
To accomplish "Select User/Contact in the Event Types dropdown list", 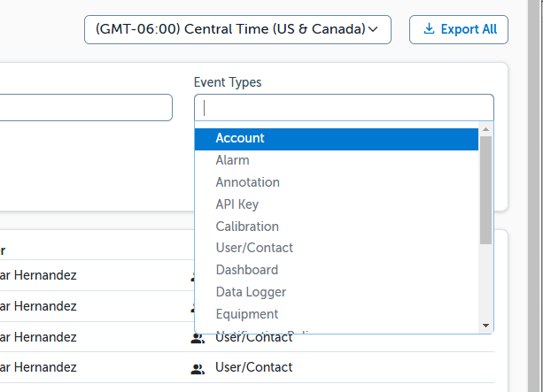I will pos(254,248).
